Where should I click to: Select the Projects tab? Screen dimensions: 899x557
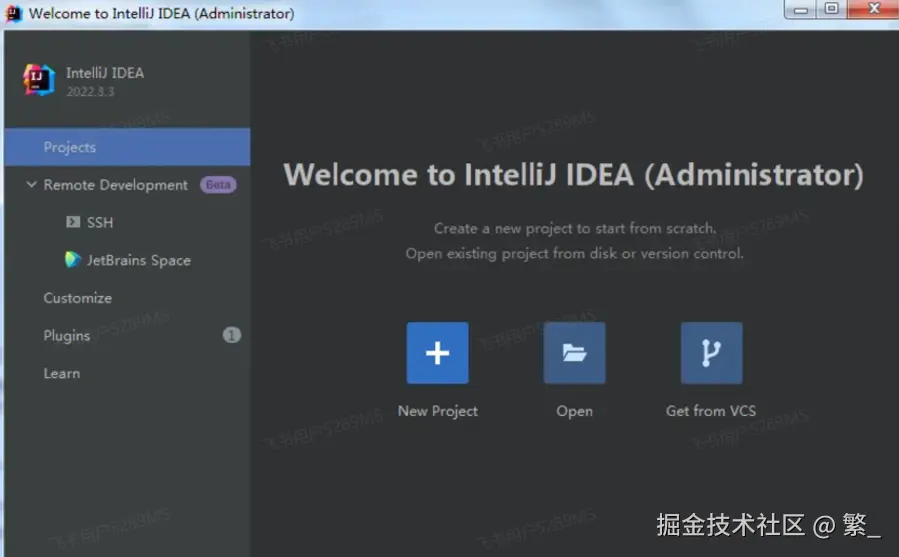127,147
